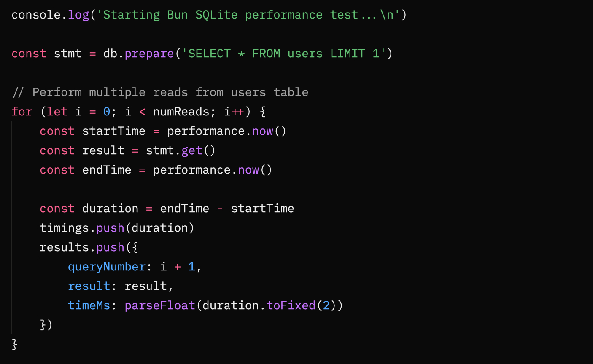Viewport: 593px width, 364px height.
Task: Click the db identifier before prepare
Action: pos(110,54)
